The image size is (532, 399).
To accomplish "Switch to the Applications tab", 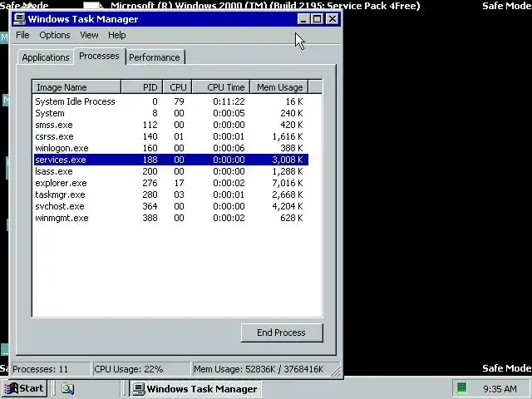I will coord(46,57).
